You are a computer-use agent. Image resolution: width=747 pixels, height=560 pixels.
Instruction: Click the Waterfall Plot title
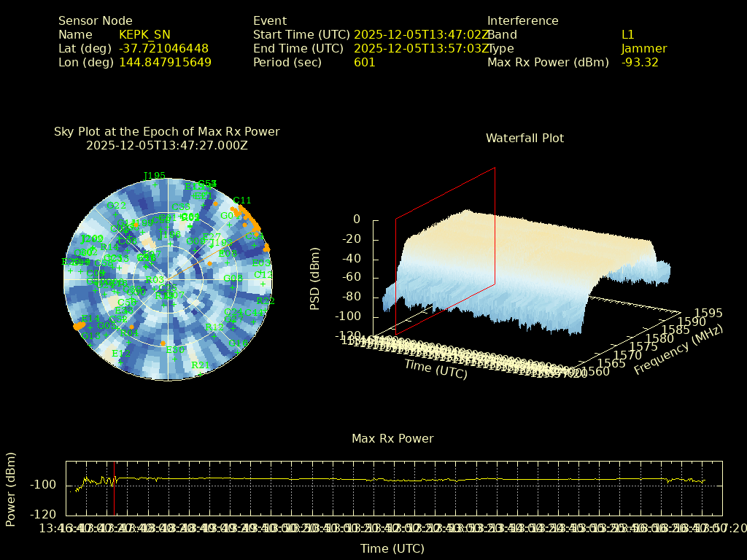(x=525, y=138)
